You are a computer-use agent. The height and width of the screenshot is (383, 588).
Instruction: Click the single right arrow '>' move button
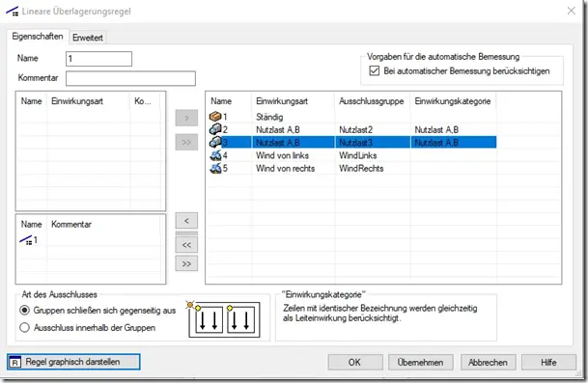pyautogui.click(x=186, y=118)
